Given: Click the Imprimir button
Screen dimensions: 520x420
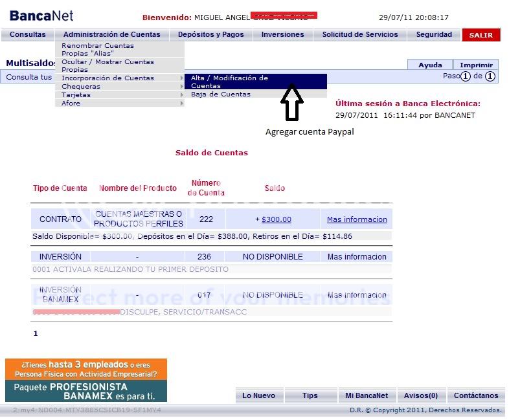Looking at the screenshot, I should click(476, 65).
